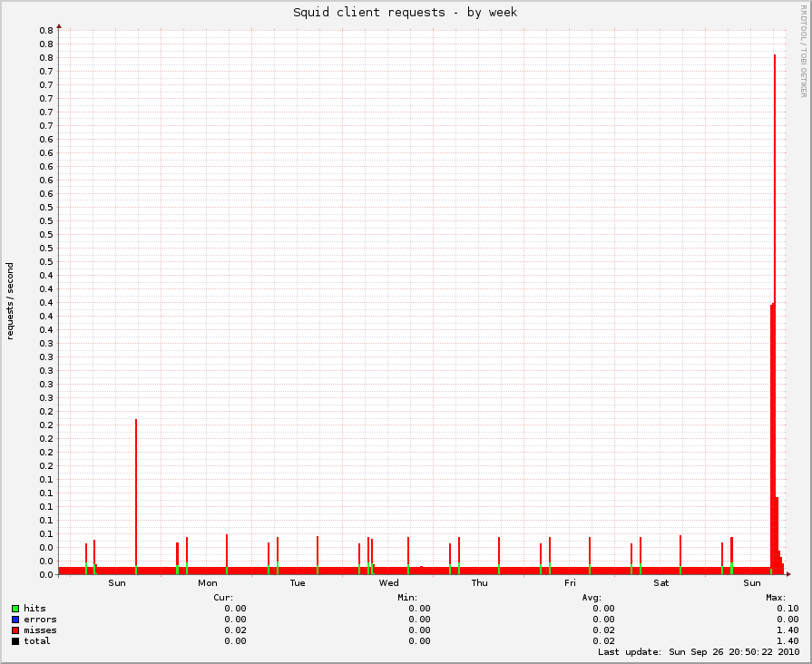Click the 'Fri' day label

click(x=570, y=583)
